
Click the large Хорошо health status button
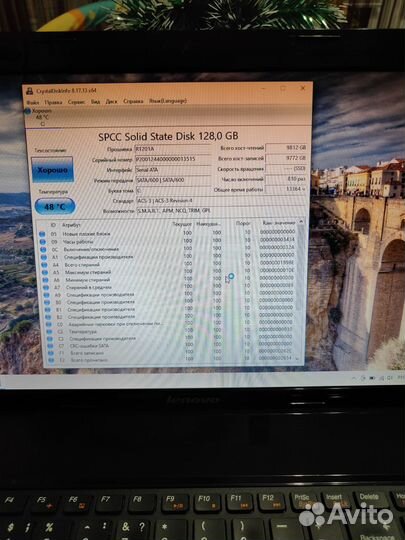coord(52,169)
